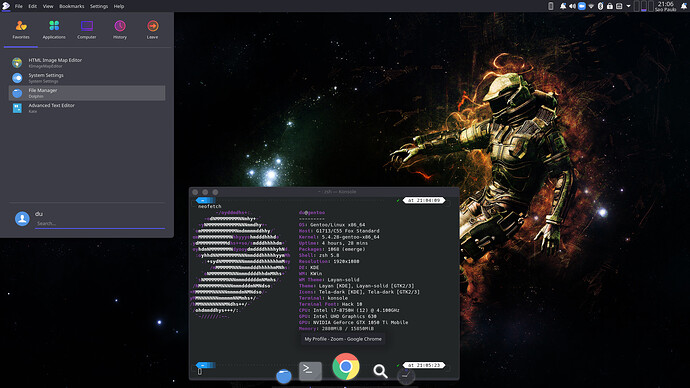Maximize the Konsole window

[x=215, y=192]
